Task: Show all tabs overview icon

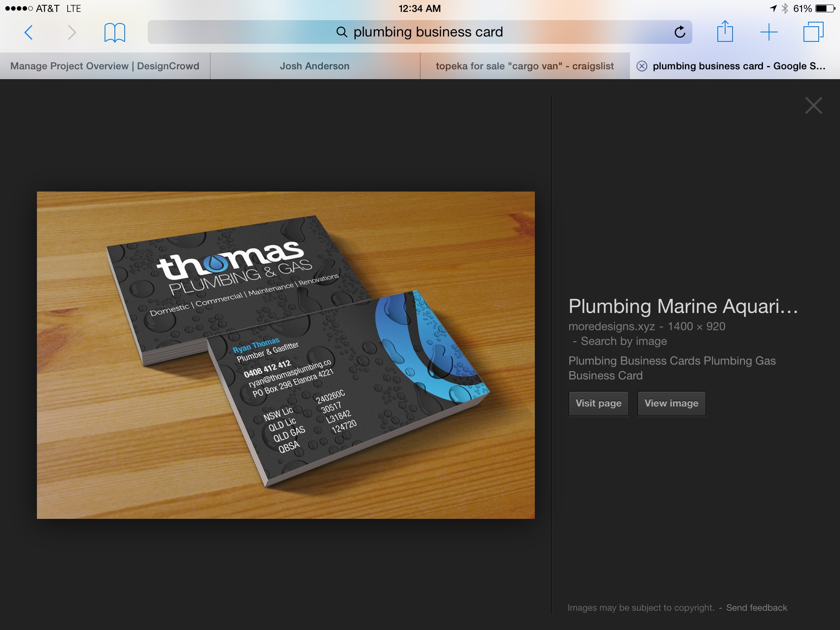Action: (x=813, y=32)
